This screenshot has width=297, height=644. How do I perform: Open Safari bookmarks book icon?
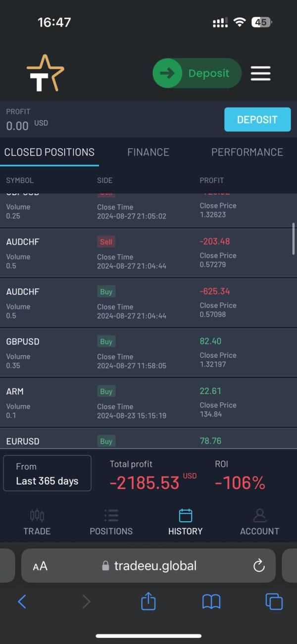click(211, 601)
